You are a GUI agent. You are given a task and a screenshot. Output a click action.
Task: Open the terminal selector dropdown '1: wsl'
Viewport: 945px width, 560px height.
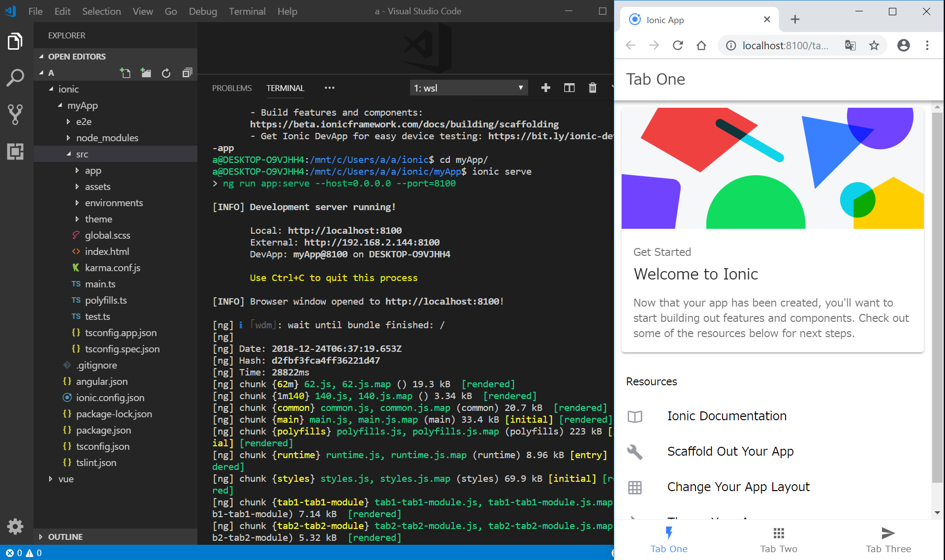pos(468,88)
